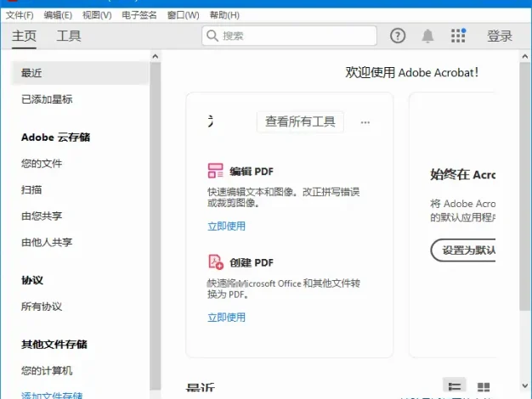
Task: Open 所有协议 in the sidebar
Action: (x=42, y=306)
